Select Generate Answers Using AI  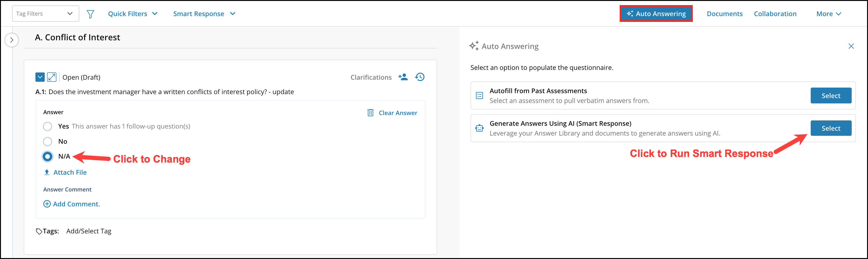click(x=831, y=128)
